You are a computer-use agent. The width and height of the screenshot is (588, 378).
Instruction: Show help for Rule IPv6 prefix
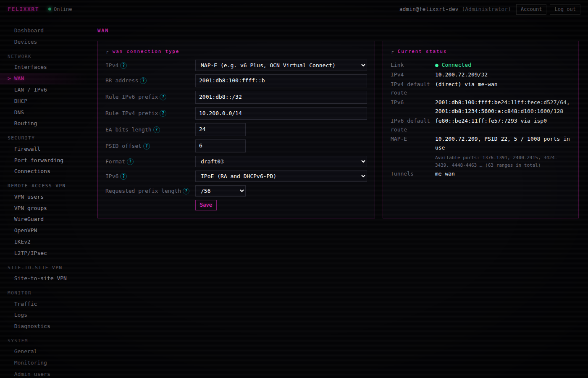(x=163, y=97)
